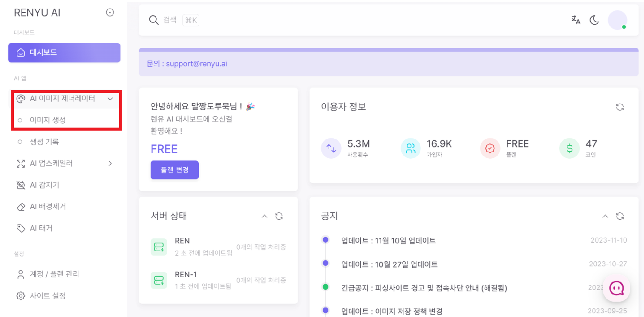Refresh the 공지 announcements panel
This screenshot has height=317, width=644.
(x=620, y=216)
